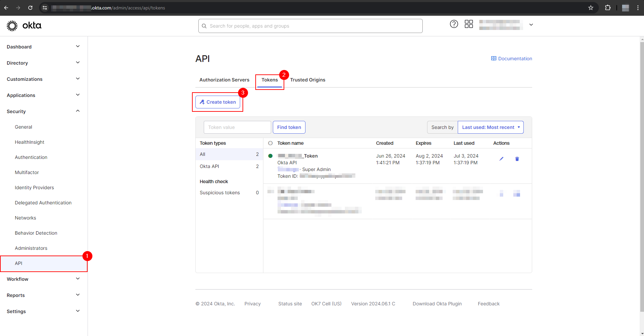Viewport: 644px width, 336px height.
Task: Open the account dropdown chevron
Action: (x=531, y=25)
